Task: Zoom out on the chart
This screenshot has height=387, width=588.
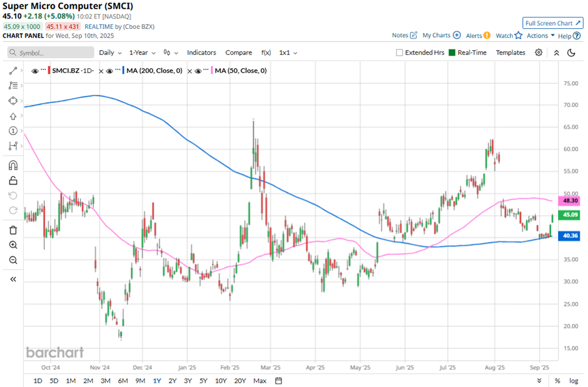Action: (13, 259)
